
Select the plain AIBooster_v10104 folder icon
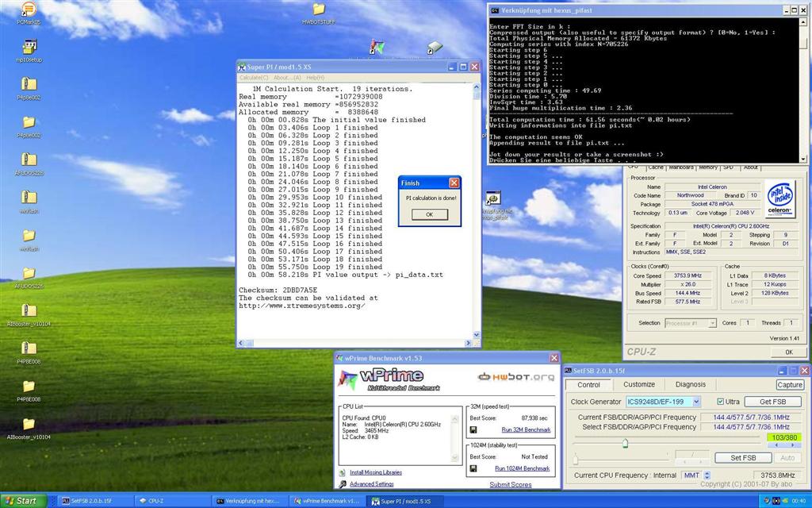point(29,424)
